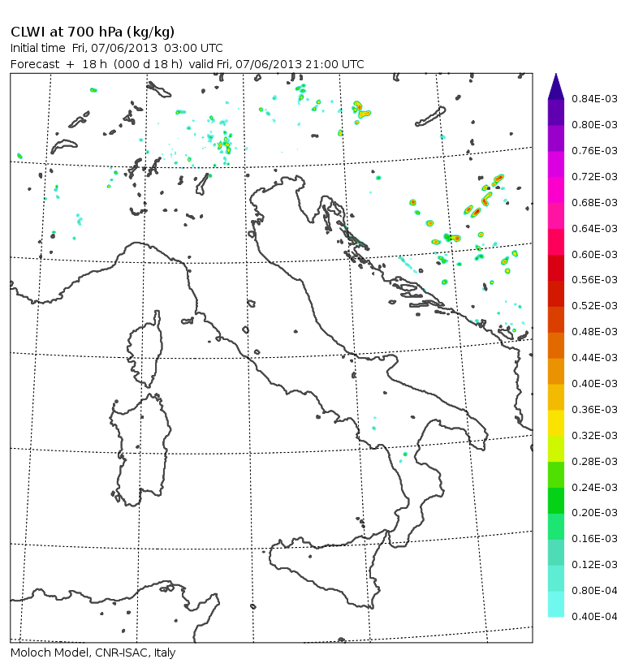
Task: Select the 0.12E-03 legend value
Action: [x=594, y=564]
